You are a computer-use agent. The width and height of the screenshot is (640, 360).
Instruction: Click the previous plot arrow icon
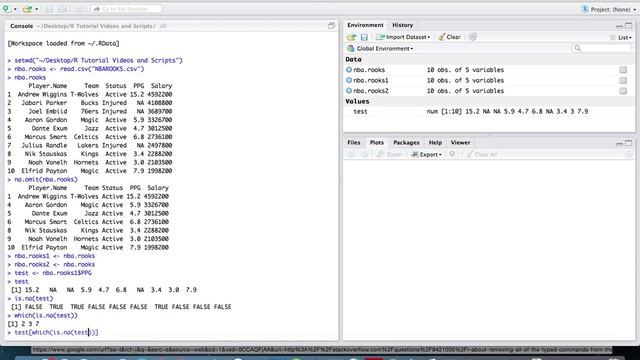click(x=351, y=154)
